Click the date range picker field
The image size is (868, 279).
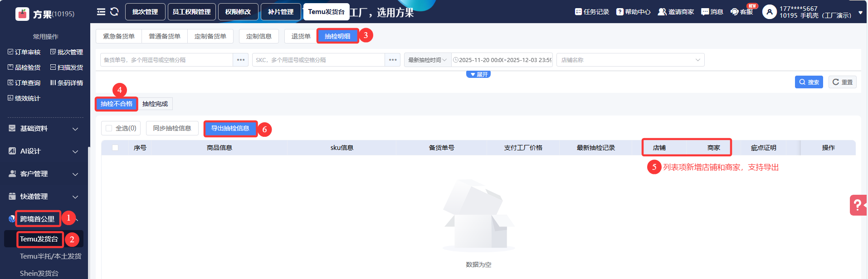[x=502, y=60]
